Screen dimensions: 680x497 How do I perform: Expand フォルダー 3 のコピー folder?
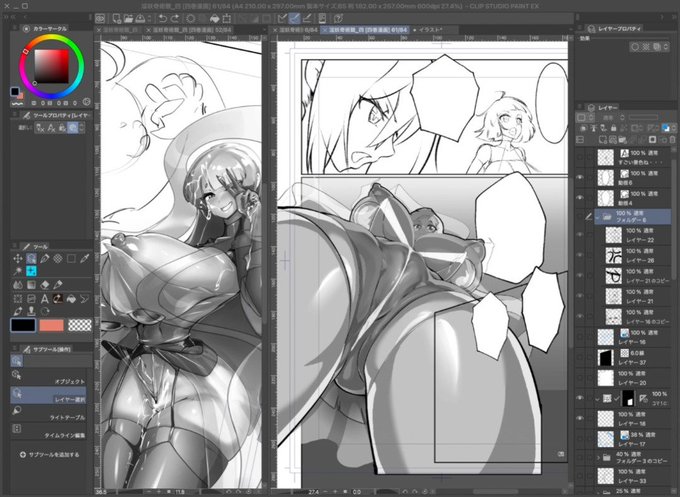pos(598,458)
